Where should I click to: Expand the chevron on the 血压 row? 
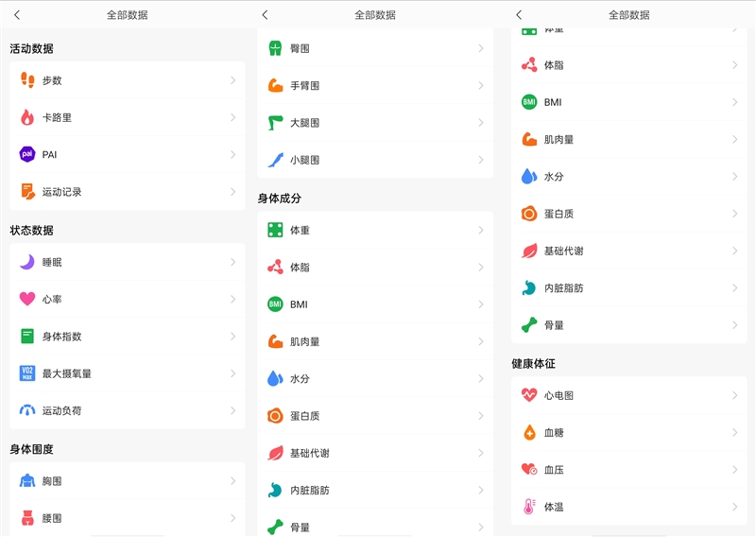pyautogui.click(x=734, y=470)
